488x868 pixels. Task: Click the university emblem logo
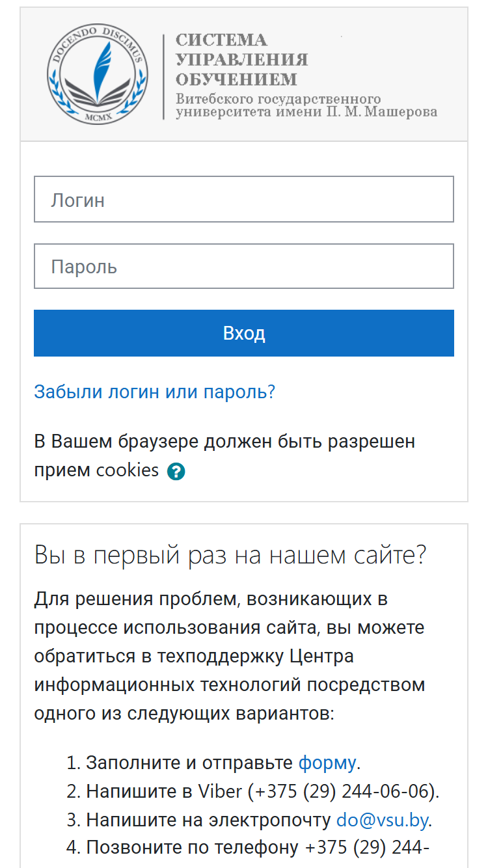[x=98, y=75]
